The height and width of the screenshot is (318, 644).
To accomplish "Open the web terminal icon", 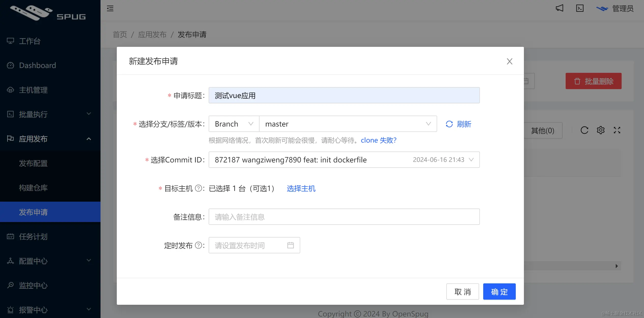I will [x=580, y=8].
